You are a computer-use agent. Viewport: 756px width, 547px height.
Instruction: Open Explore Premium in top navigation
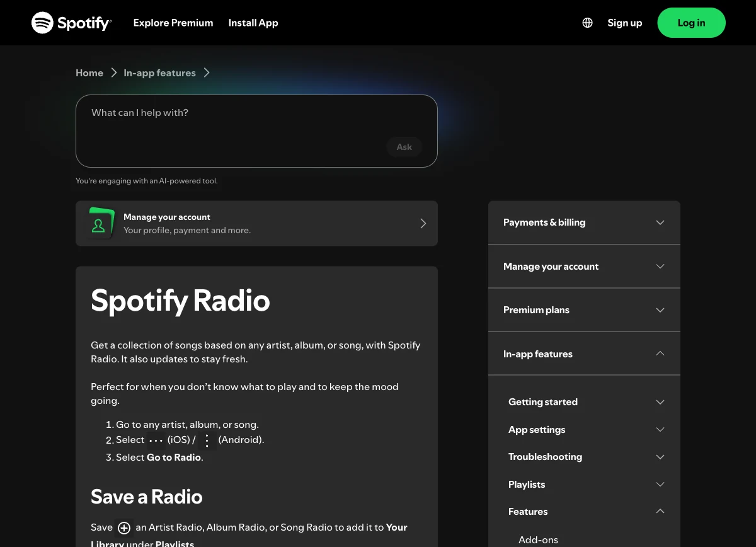point(173,23)
